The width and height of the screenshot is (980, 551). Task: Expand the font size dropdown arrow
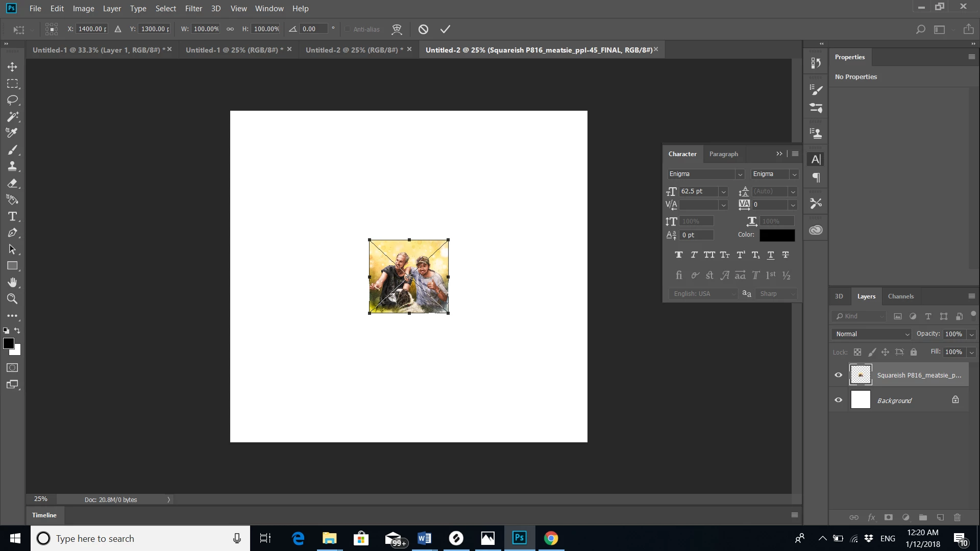(723, 192)
